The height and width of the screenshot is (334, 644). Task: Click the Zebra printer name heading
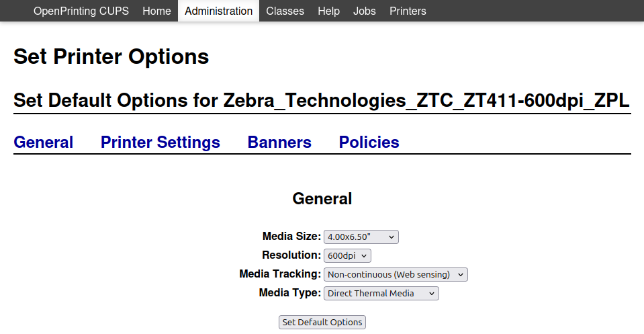(322, 101)
